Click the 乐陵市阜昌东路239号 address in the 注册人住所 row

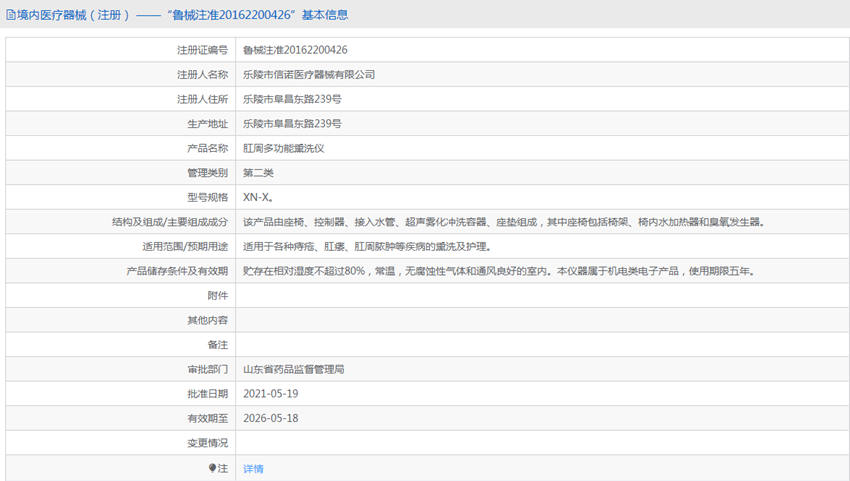pyautogui.click(x=292, y=99)
